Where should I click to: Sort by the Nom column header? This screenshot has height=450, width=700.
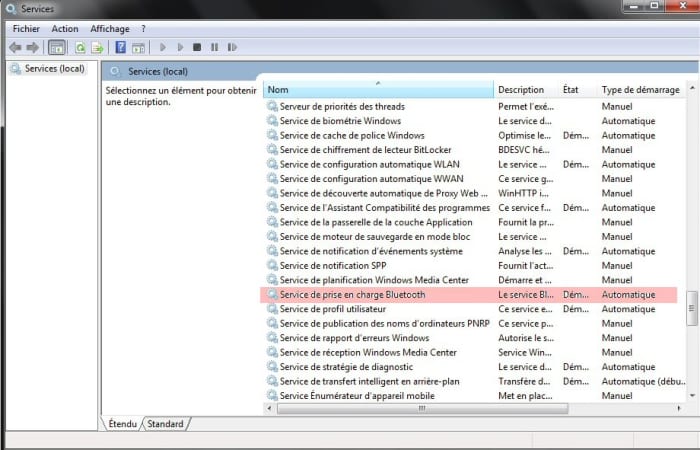coord(378,90)
